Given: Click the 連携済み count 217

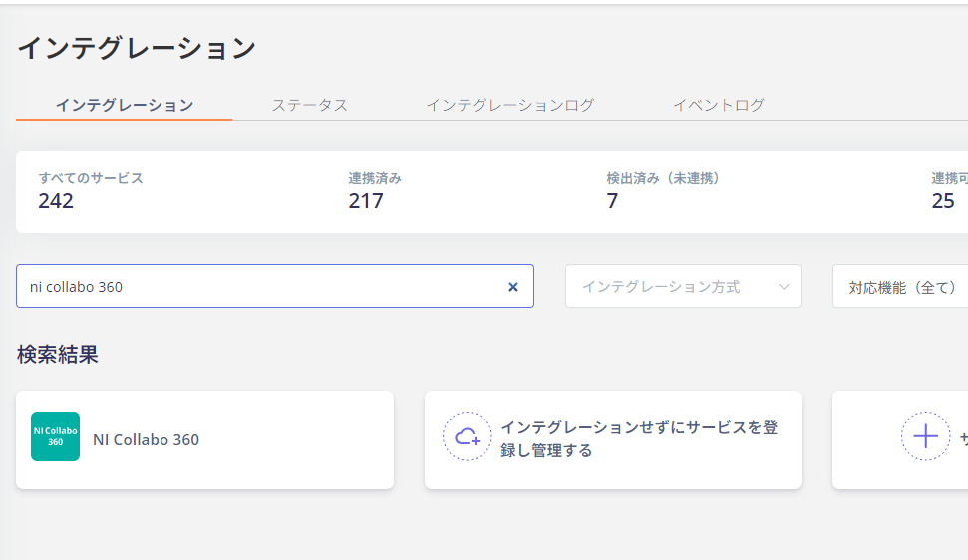Looking at the screenshot, I should [366, 201].
